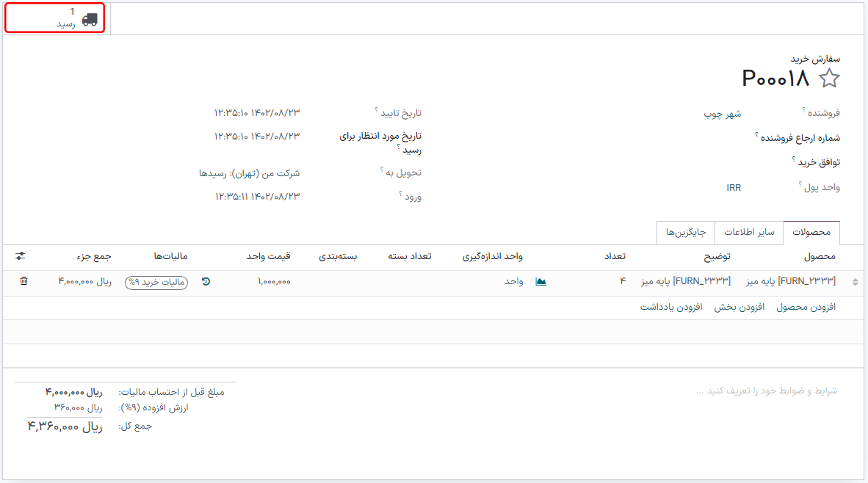Click افزودن بخش link
The height and width of the screenshot is (483, 868).
click(739, 307)
